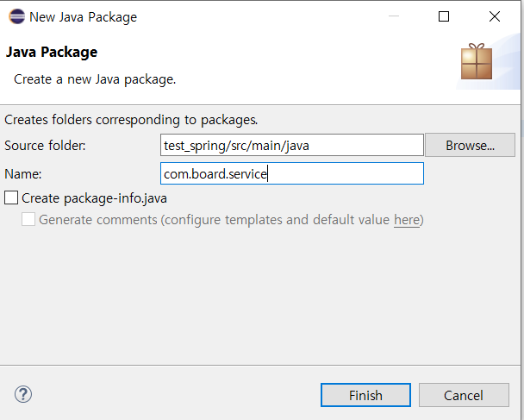This screenshot has width=524, height=420.
Task: Click the gift box package icon
Action: pos(477,61)
